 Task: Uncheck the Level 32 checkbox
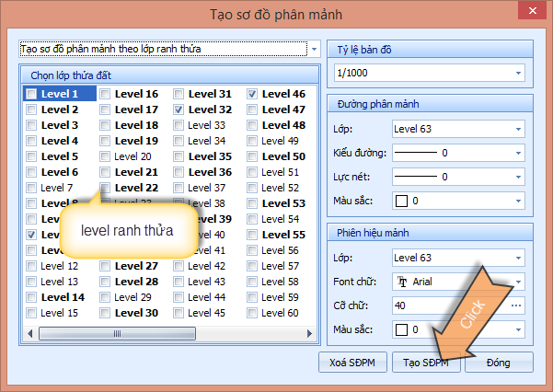tap(179, 110)
